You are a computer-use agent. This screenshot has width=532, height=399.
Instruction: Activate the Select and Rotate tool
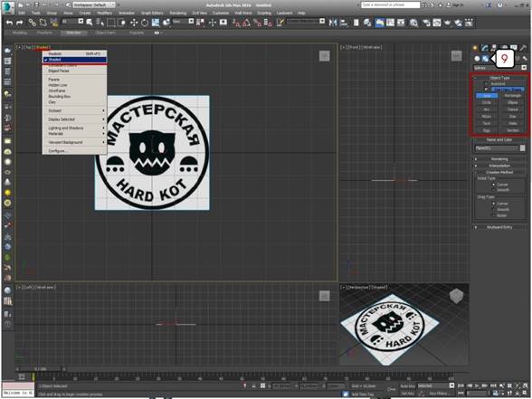145,23
